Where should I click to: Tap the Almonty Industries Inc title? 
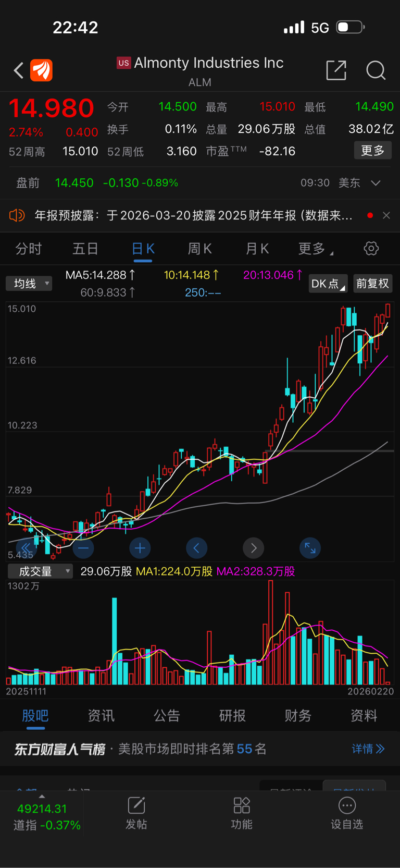tap(209, 63)
